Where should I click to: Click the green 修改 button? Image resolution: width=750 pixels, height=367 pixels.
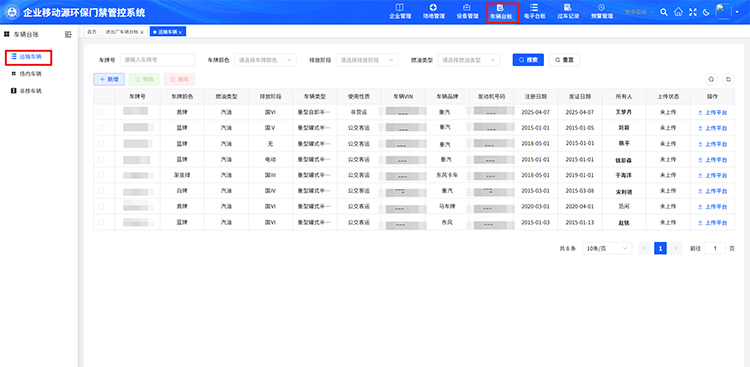coord(144,79)
